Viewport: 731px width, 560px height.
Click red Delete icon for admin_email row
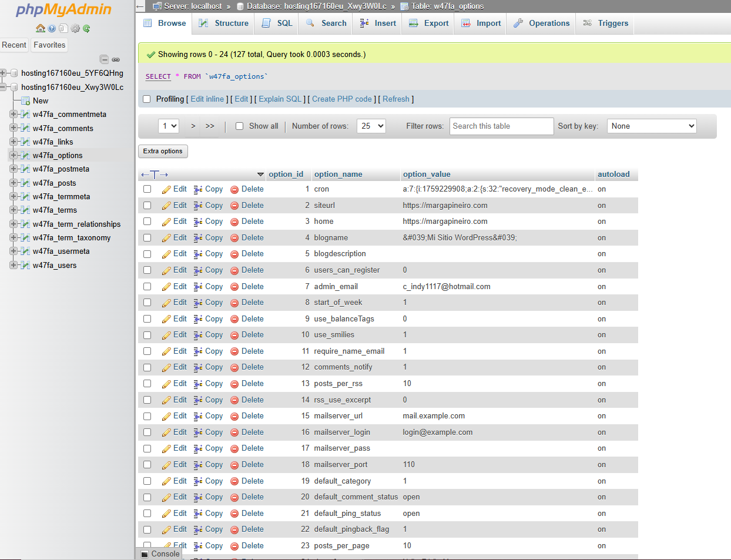[x=234, y=287]
